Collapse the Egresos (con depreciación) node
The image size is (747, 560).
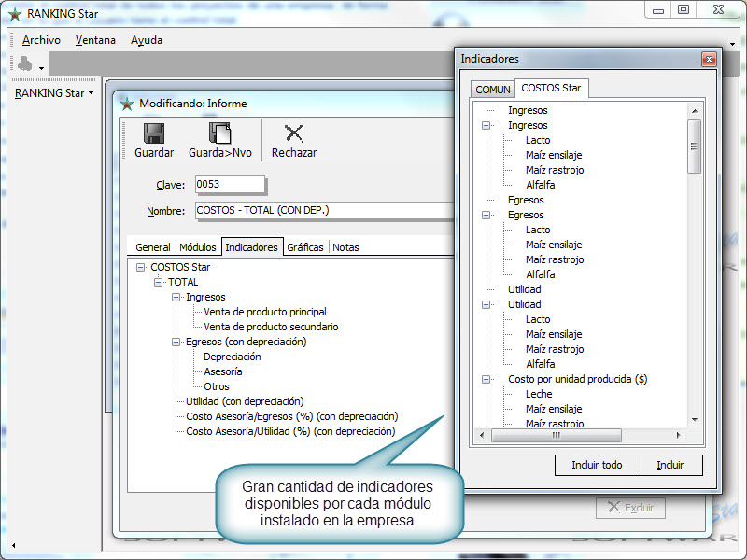tap(176, 342)
